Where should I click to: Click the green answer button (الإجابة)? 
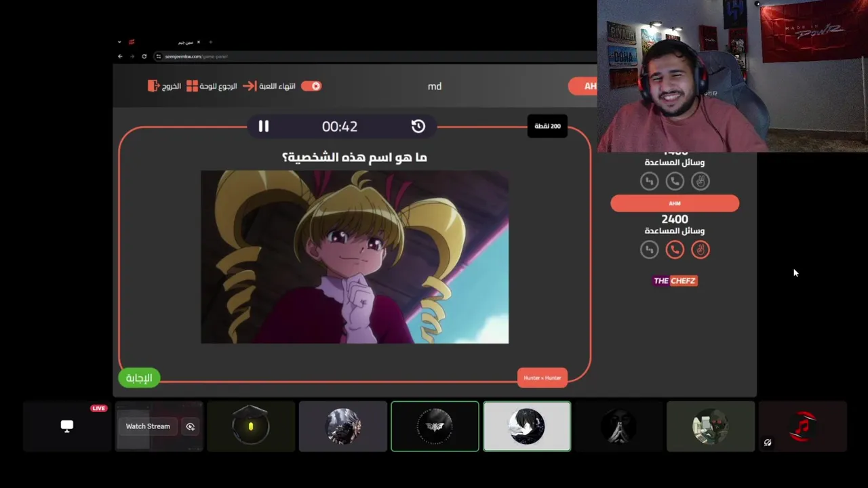(x=139, y=378)
